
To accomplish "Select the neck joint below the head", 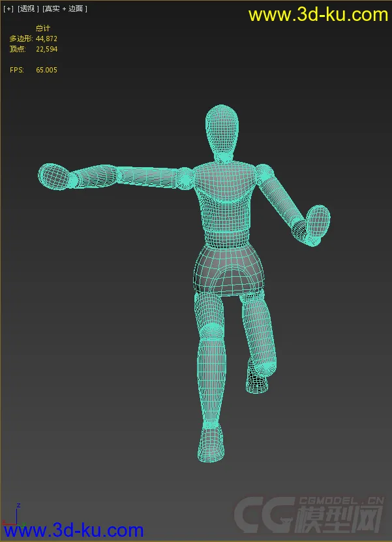I will click(224, 158).
